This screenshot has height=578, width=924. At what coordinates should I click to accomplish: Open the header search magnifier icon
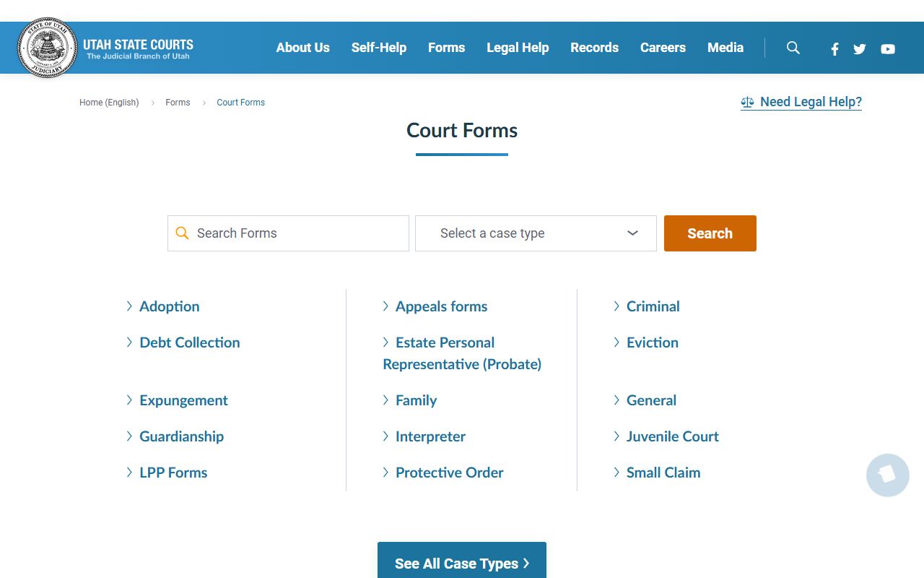(793, 48)
